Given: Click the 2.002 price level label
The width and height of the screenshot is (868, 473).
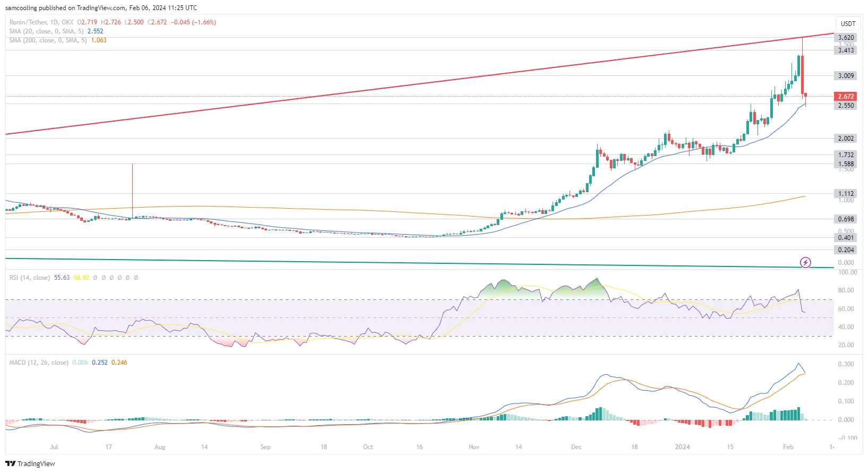Looking at the screenshot, I should coord(846,139).
